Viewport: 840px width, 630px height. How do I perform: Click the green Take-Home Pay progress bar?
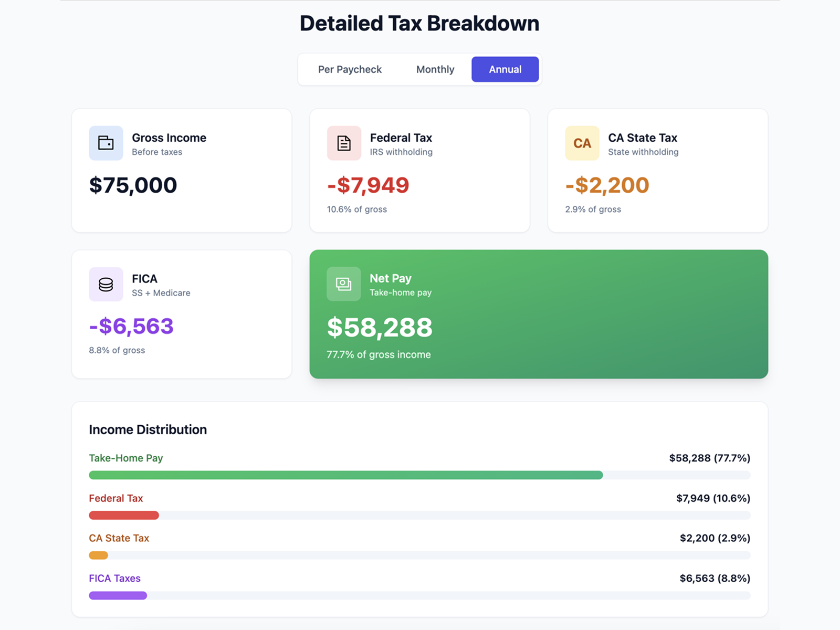point(345,475)
